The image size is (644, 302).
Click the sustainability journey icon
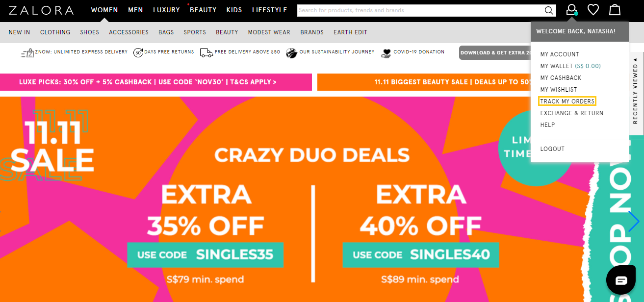click(x=292, y=52)
